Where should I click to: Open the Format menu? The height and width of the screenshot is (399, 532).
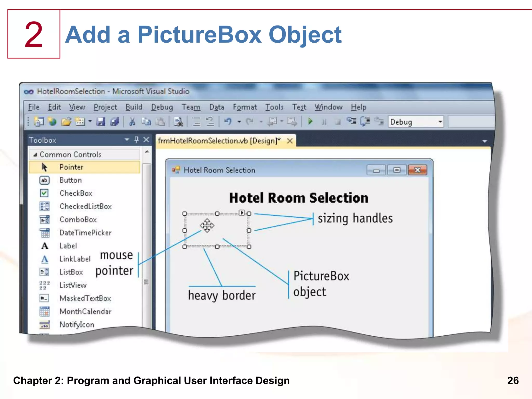click(x=245, y=107)
